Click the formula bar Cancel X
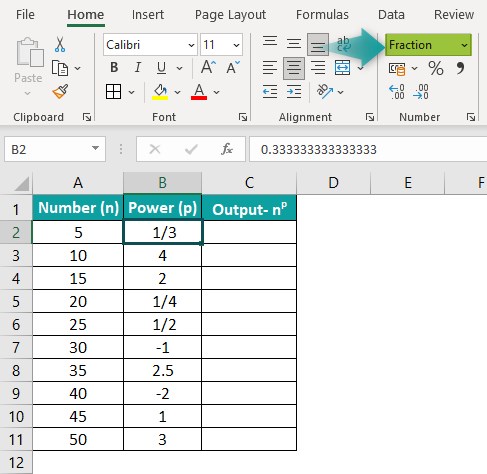Image resolution: width=487 pixels, height=474 pixels. (x=155, y=149)
